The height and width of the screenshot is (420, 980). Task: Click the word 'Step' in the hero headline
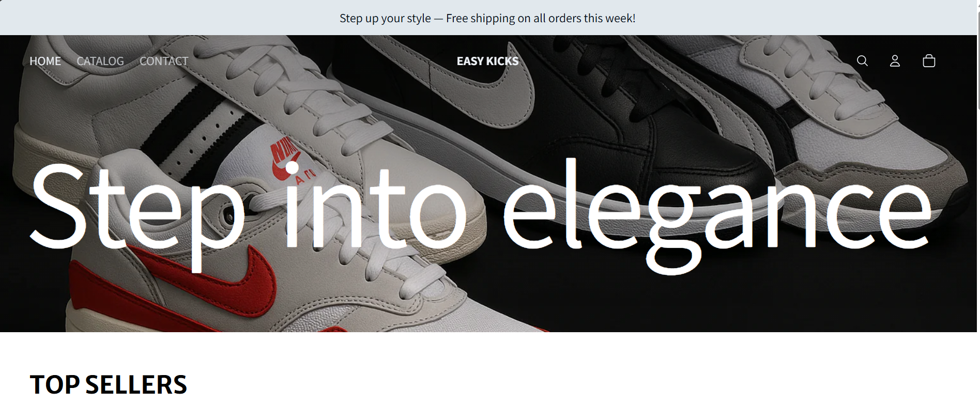click(137, 217)
